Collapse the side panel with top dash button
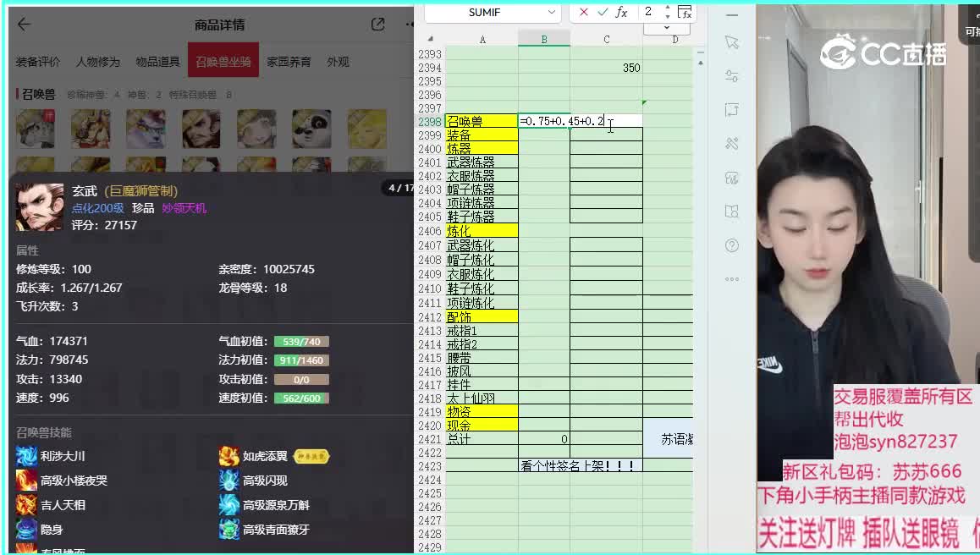Viewport: 980px width, 555px height. click(x=732, y=14)
